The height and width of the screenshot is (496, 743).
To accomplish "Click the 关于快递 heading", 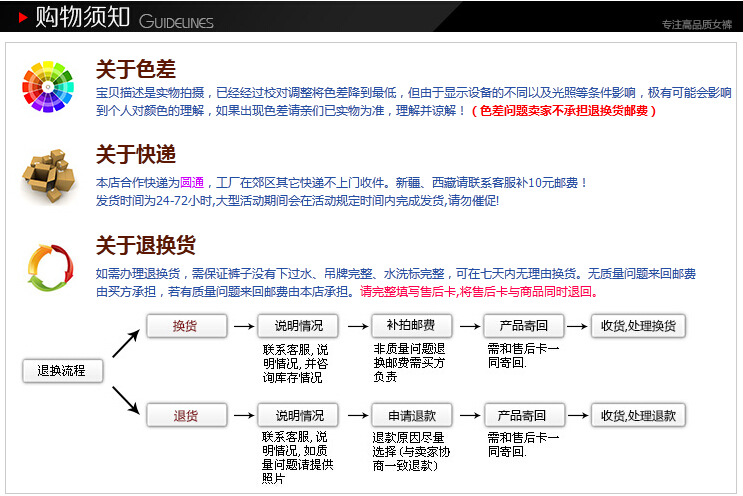I will (135, 155).
